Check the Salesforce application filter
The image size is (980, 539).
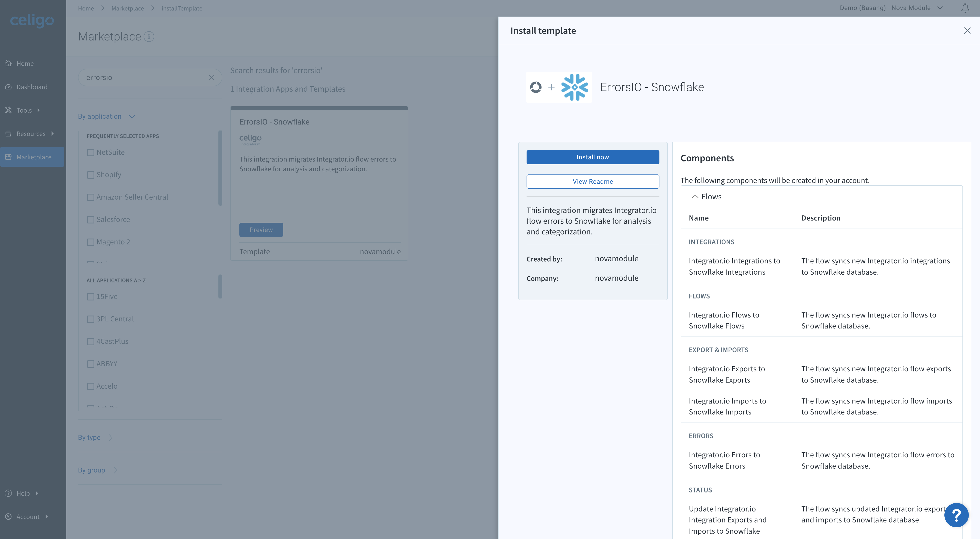click(90, 220)
